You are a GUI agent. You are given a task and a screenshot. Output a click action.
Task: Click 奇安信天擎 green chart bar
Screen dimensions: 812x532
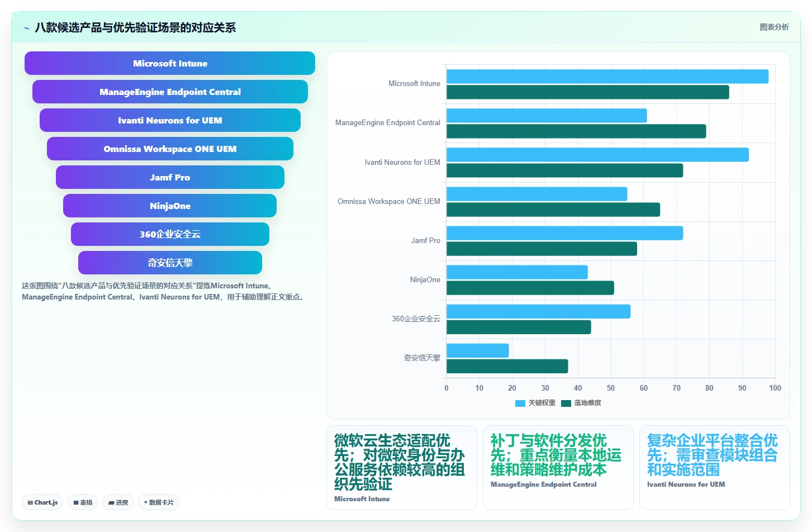[x=507, y=366]
